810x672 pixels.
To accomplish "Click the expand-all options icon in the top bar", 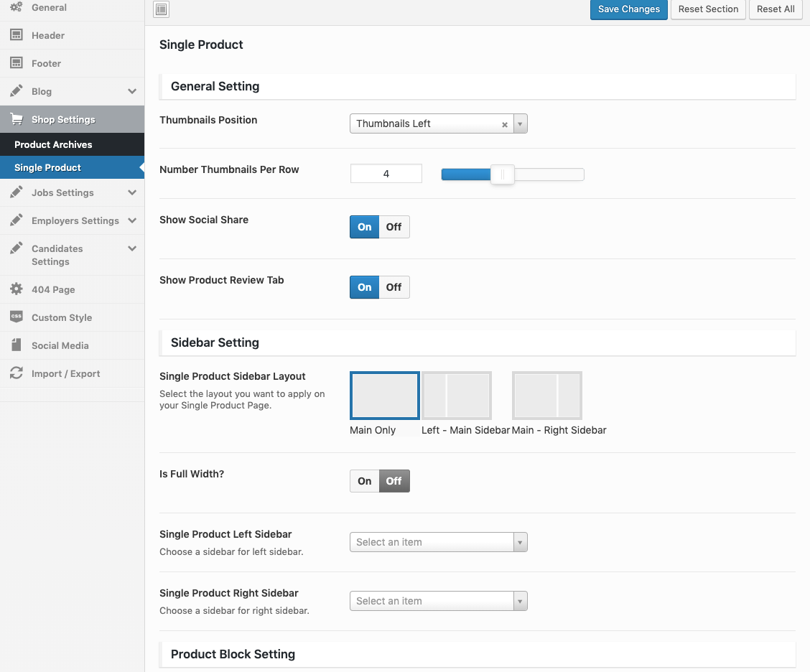I will (162, 9).
